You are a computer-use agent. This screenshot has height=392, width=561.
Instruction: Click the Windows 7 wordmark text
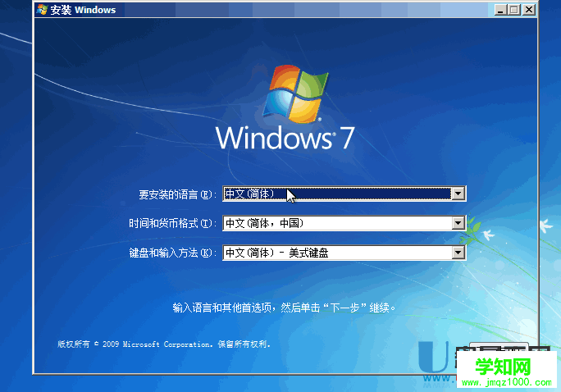tap(285, 138)
